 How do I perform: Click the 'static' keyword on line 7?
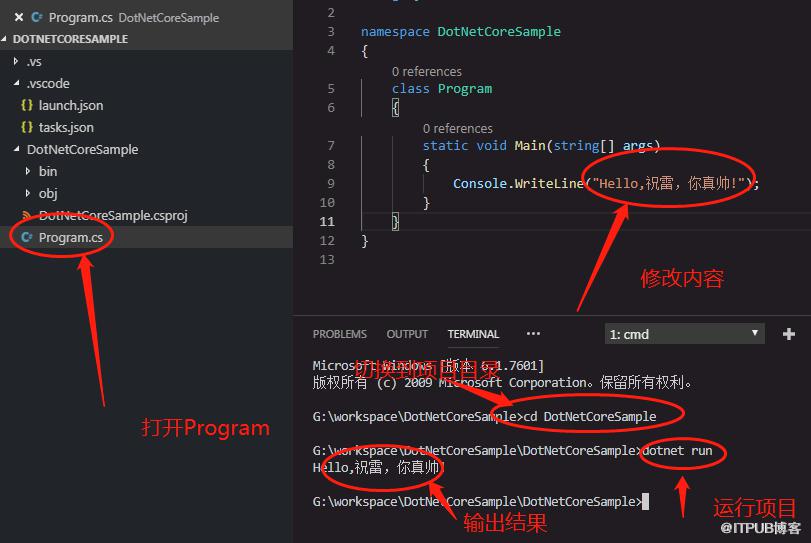click(x=445, y=146)
